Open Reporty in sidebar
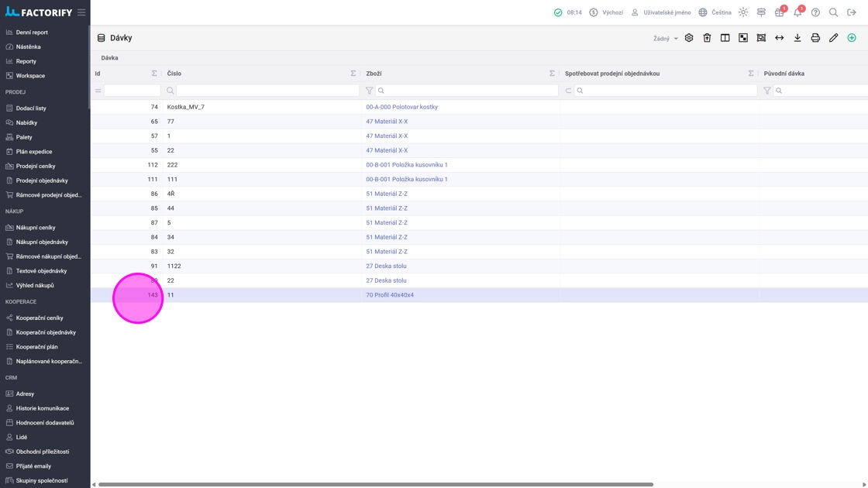The width and height of the screenshot is (868, 488). (26, 61)
